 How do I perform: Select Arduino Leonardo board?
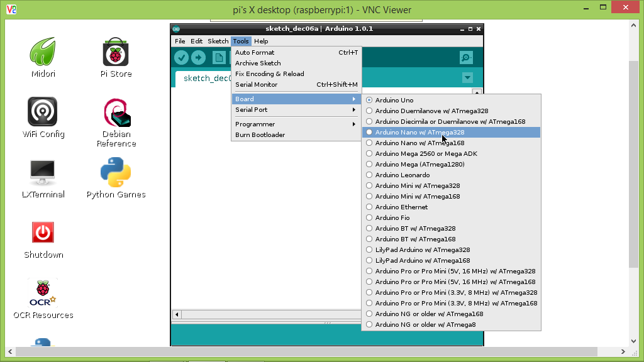452,175
